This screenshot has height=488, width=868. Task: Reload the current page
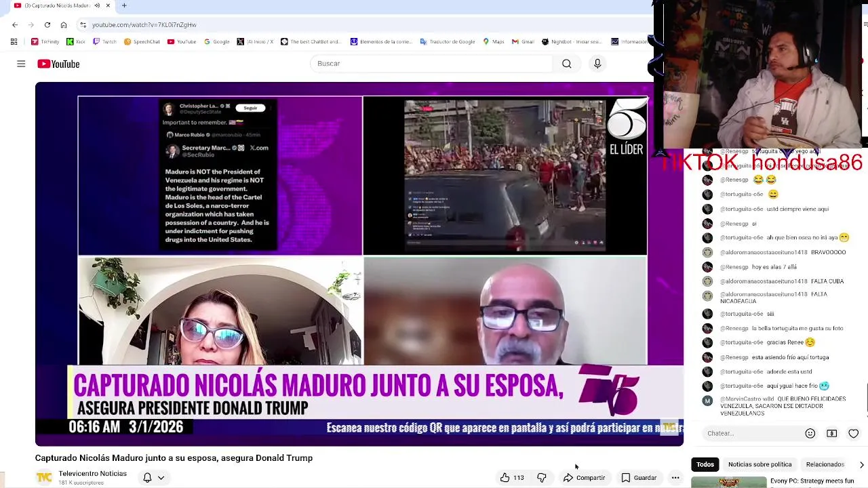[47, 25]
